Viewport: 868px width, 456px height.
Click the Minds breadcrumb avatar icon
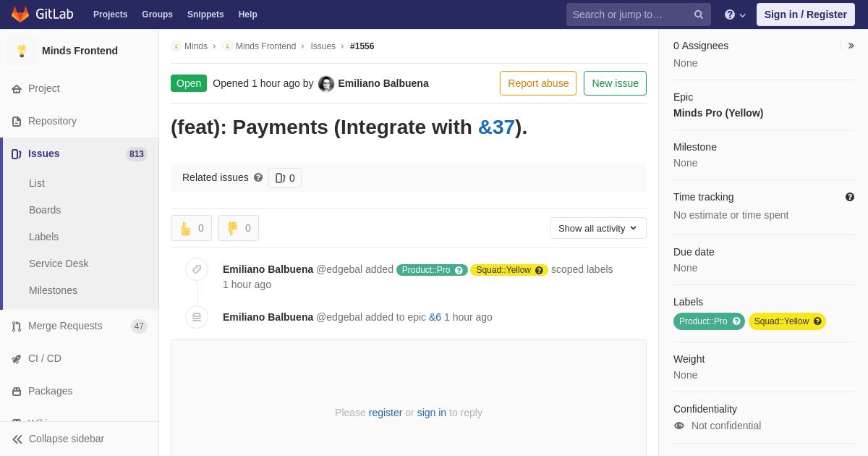pos(176,46)
